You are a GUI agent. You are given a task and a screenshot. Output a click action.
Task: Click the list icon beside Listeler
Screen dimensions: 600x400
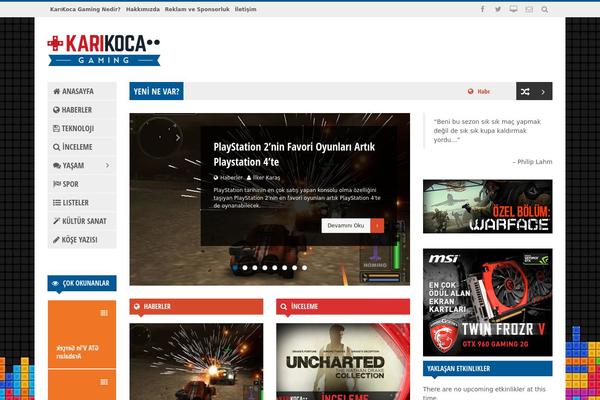tap(57, 203)
